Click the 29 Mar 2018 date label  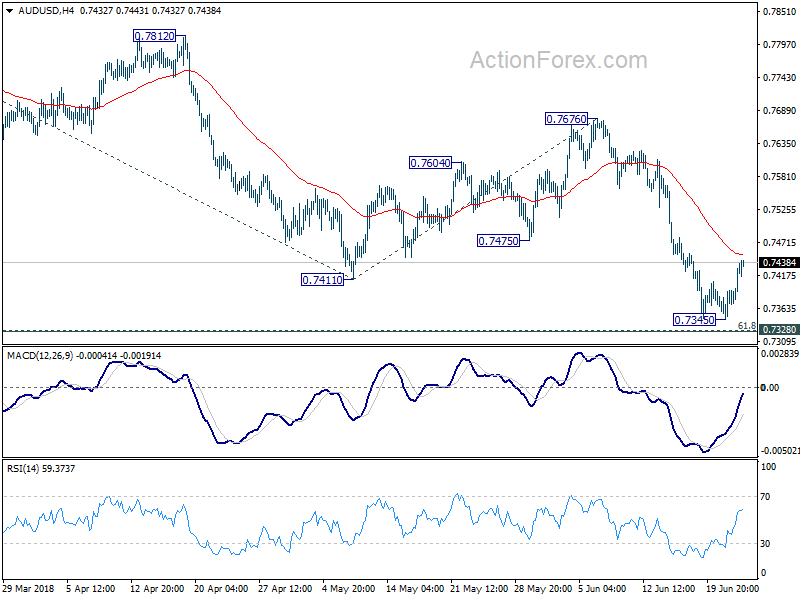pyautogui.click(x=29, y=589)
